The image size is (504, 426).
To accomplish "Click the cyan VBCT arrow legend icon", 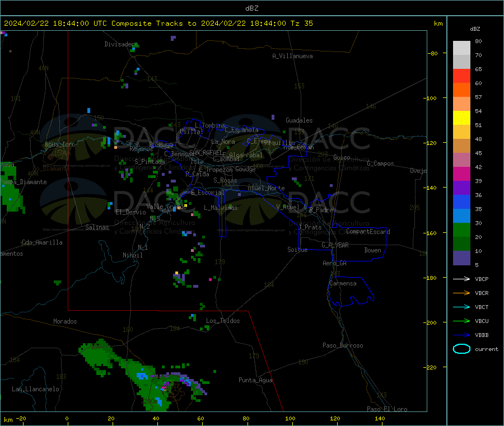I will [461, 307].
